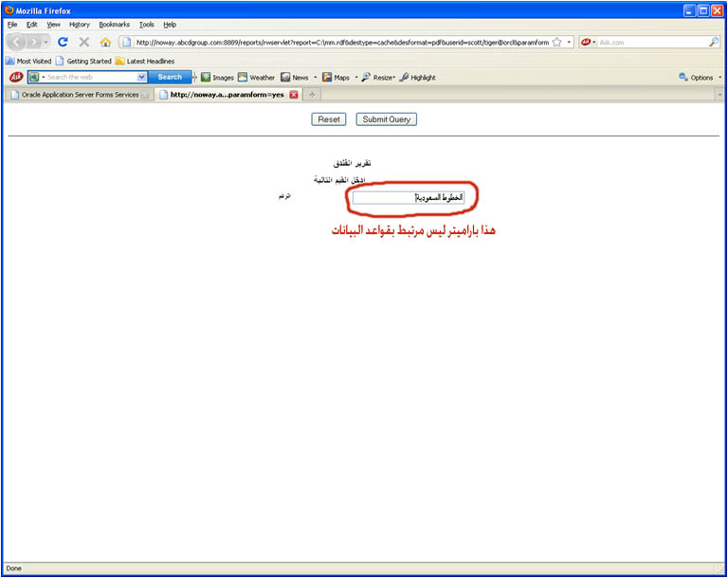
Task: Open a new tab with plus button
Action: tap(313, 95)
